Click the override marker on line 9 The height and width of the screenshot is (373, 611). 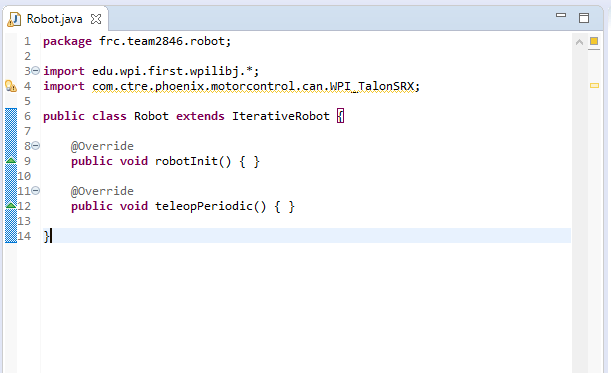[x=11, y=160]
